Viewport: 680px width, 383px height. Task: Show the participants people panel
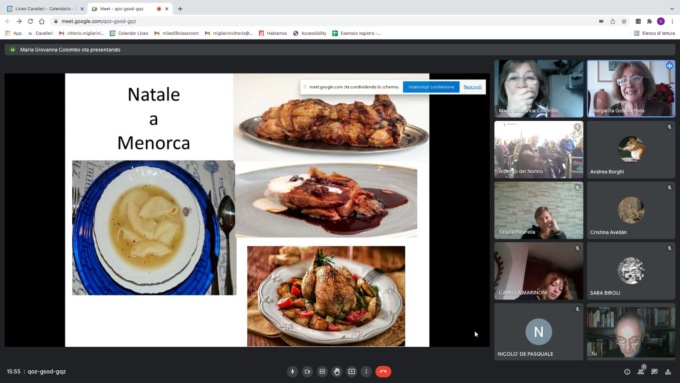coord(641,372)
